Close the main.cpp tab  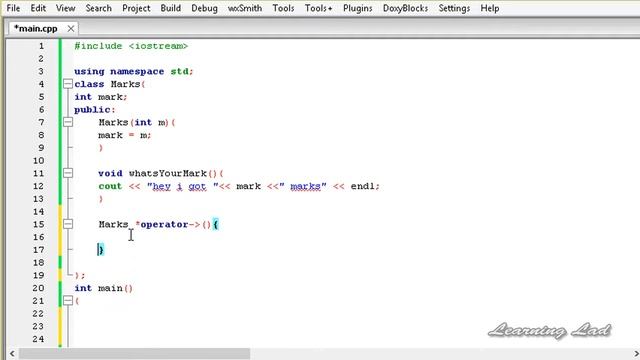(71, 29)
